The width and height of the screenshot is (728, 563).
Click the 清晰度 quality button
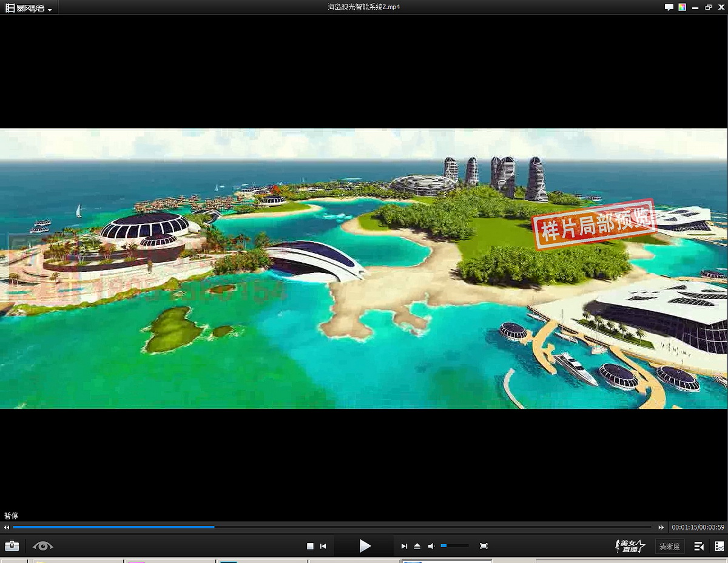669,546
